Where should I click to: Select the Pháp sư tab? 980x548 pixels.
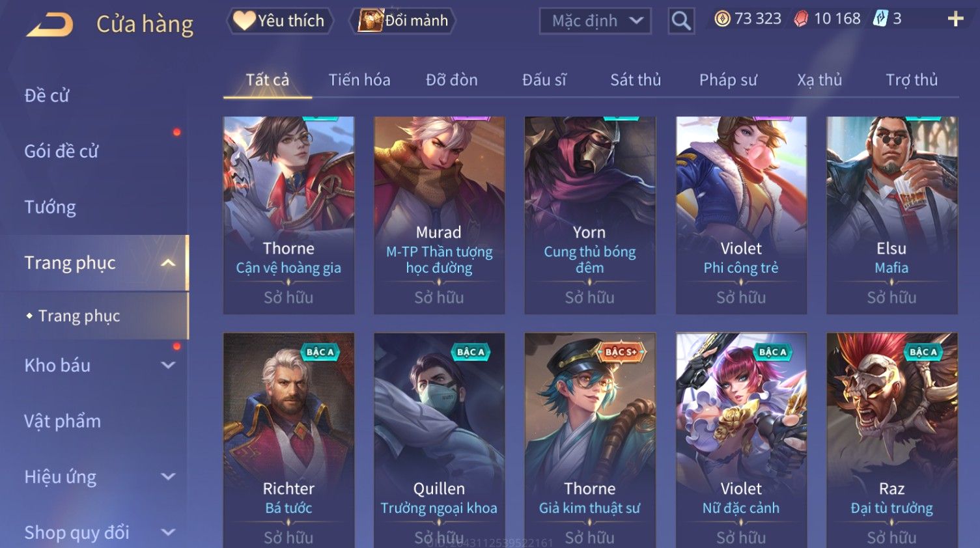pyautogui.click(x=728, y=80)
